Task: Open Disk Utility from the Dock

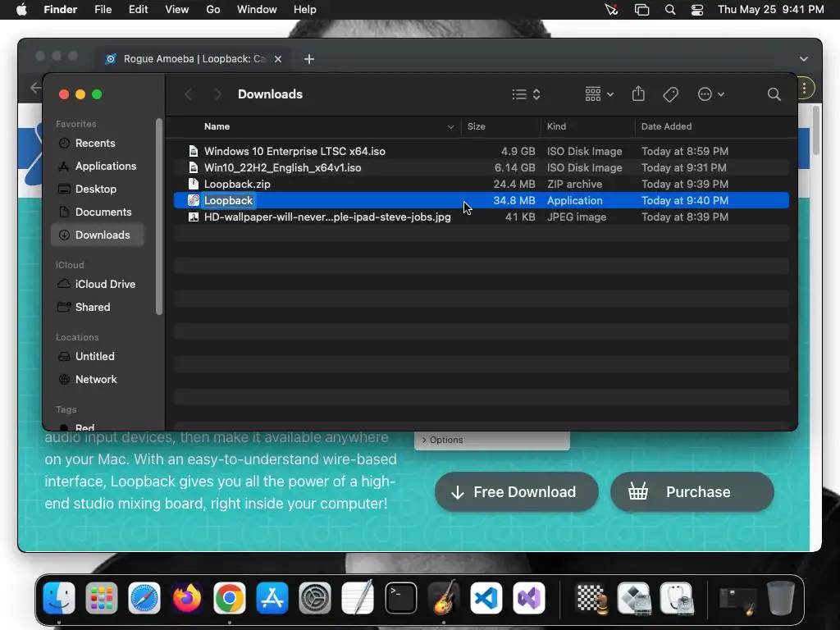Action: tap(677, 598)
